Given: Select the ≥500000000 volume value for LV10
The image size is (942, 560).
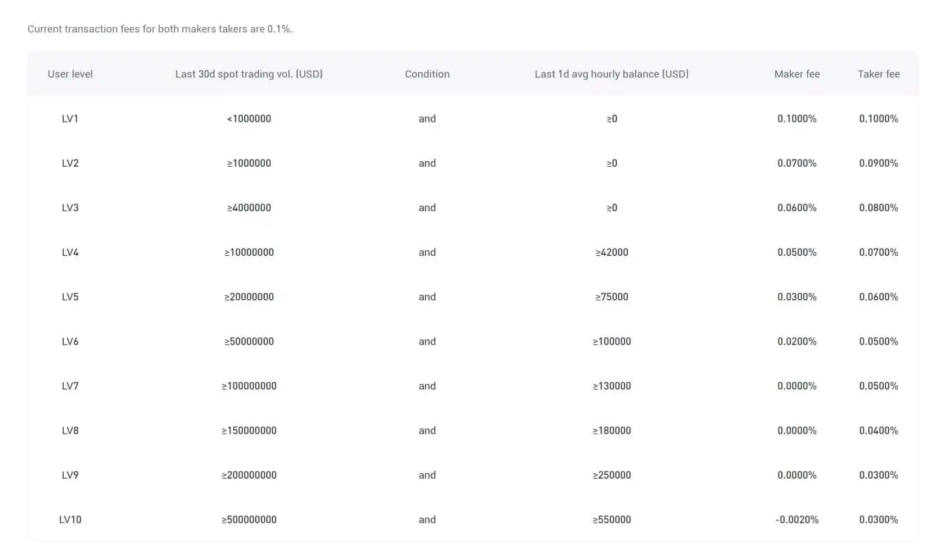Looking at the screenshot, I should [x=249, y=519].
